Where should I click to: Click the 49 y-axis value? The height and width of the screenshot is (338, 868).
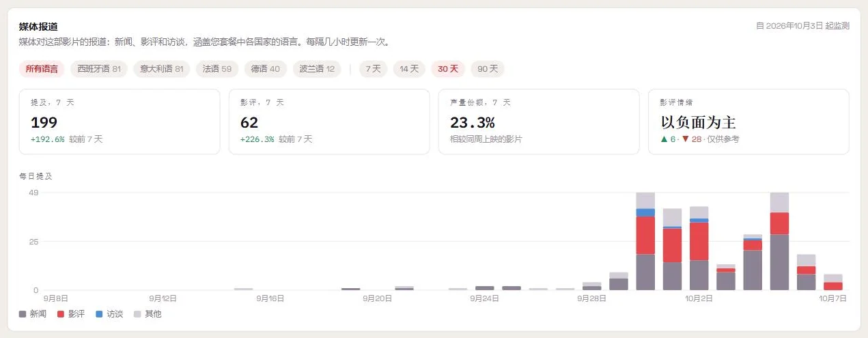(33, 193)
